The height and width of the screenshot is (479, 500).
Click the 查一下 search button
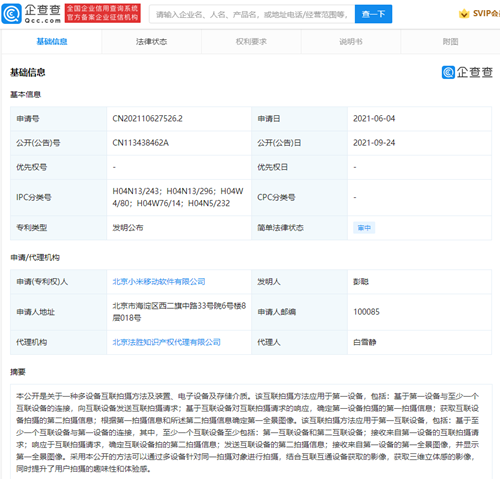point(373,14)
